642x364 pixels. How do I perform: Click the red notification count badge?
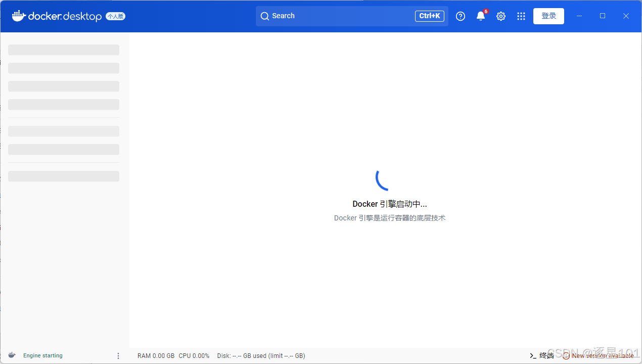pyautogui.click(x=486, y=11)
